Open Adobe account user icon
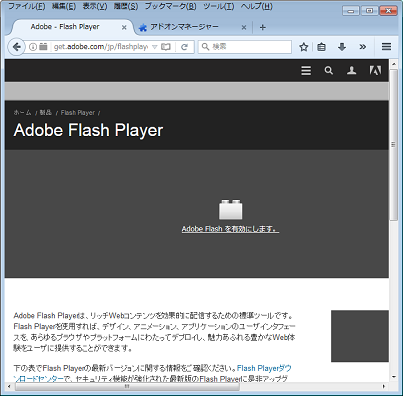The height and width of the screenshot is (396, 403). [352, 70]
